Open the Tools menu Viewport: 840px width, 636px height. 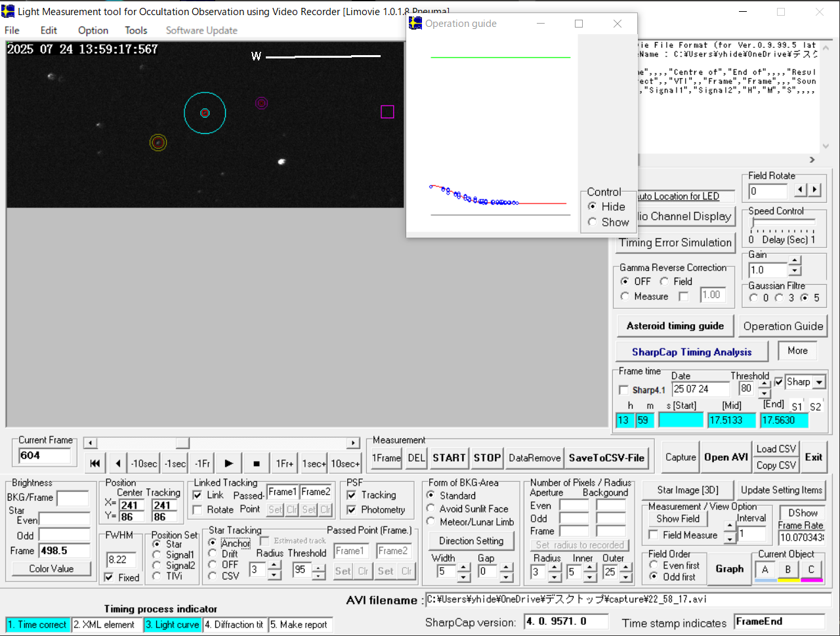(136, 30)
